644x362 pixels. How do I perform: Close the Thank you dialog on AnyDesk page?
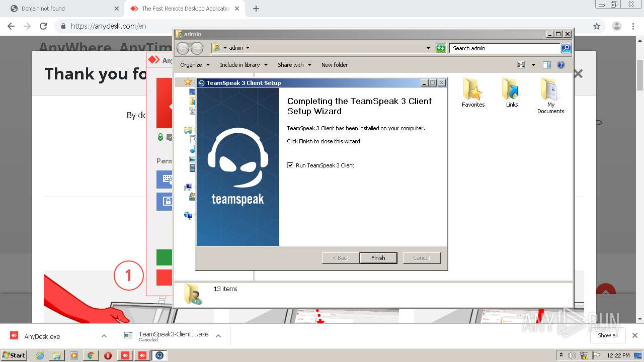pyautogui.click(x=578, y=74)
